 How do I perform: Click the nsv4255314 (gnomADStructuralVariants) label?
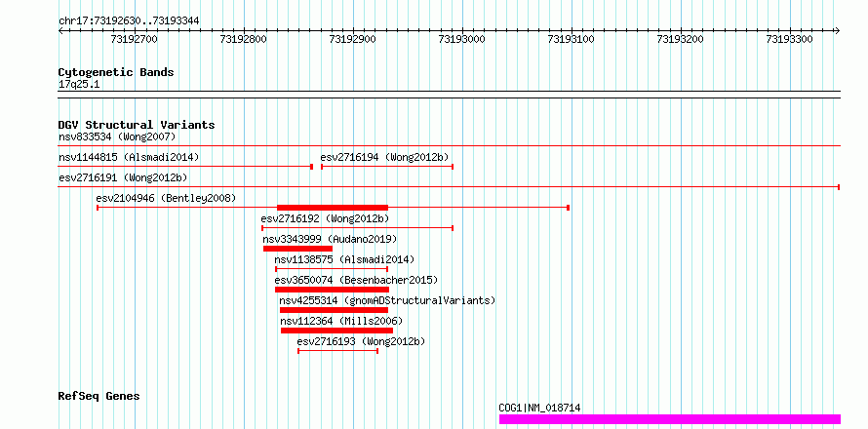[387, 300]
